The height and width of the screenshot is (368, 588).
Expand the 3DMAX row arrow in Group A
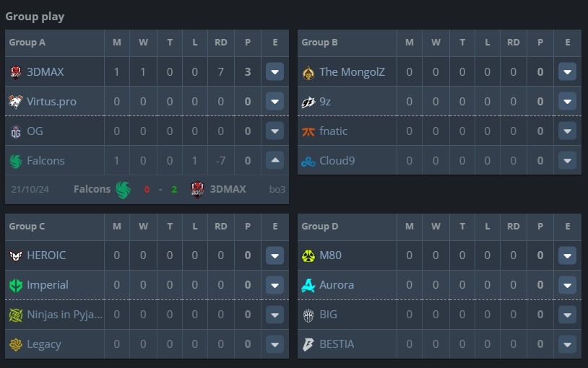point(275,72)
